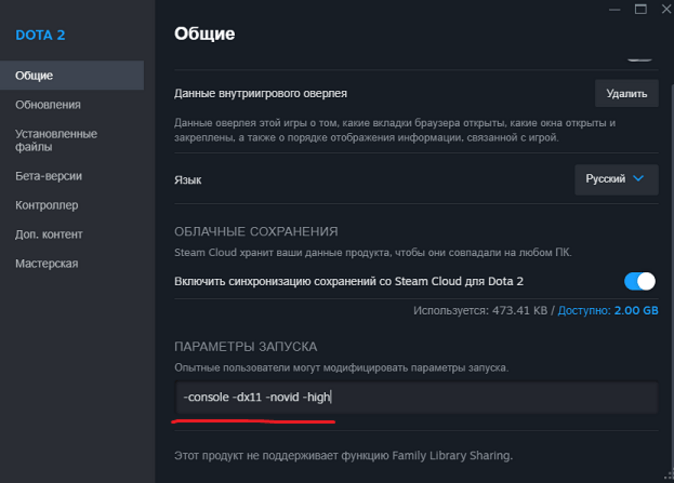Click the launch options text field

tap(415, 397)
